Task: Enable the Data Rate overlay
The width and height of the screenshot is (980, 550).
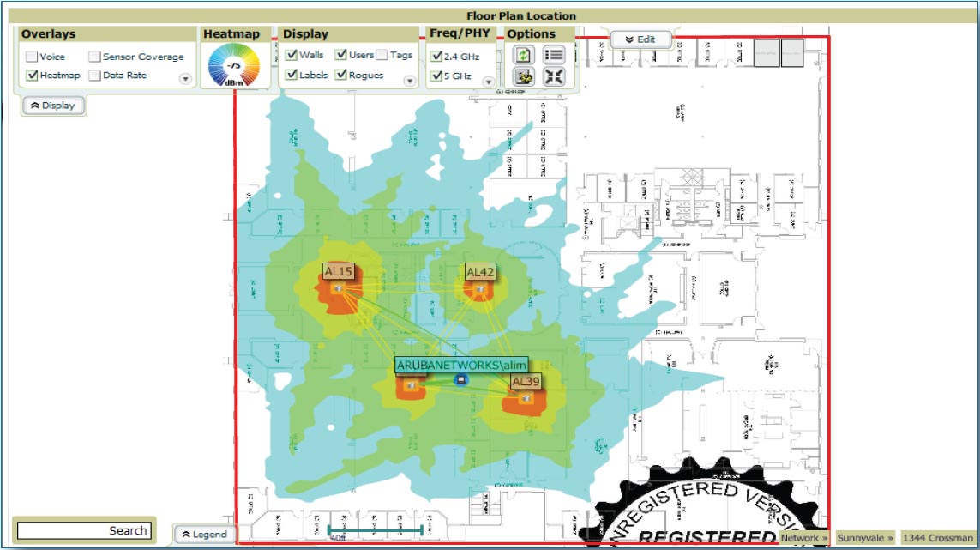Action: pyautogui.click(x=94, y=76)
